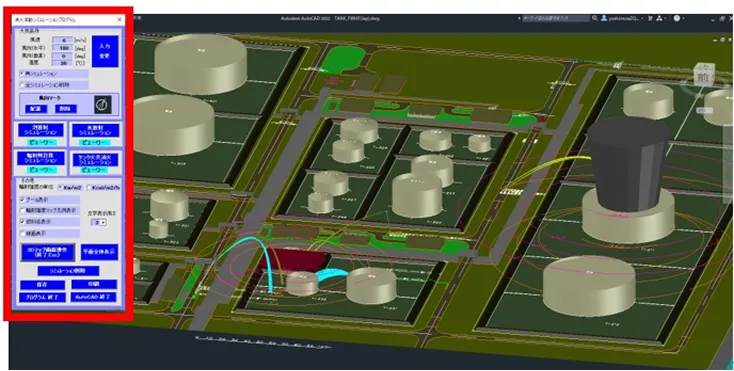Select Kw/m2 radiation unit
The image size is (734, 371).
click(x=70, y=188)
